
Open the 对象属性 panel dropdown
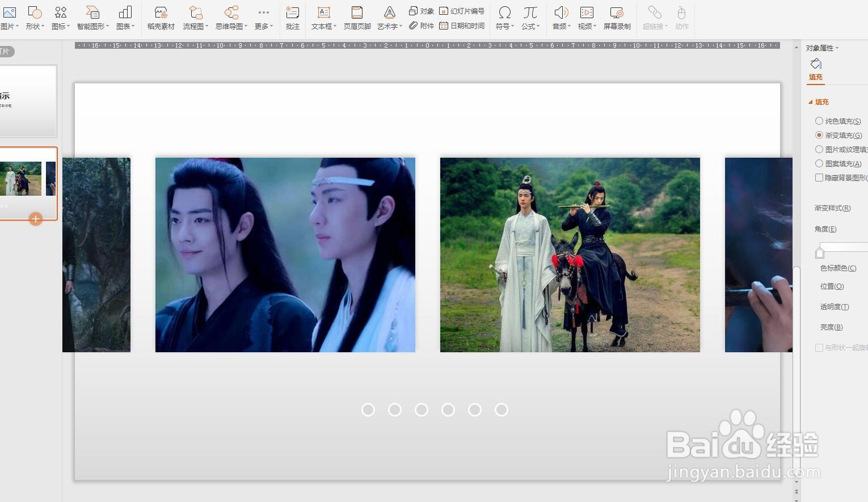(x=837, y=48)
